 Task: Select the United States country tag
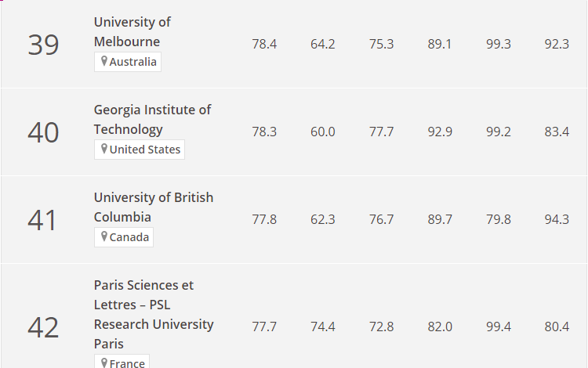coord(140,150)
